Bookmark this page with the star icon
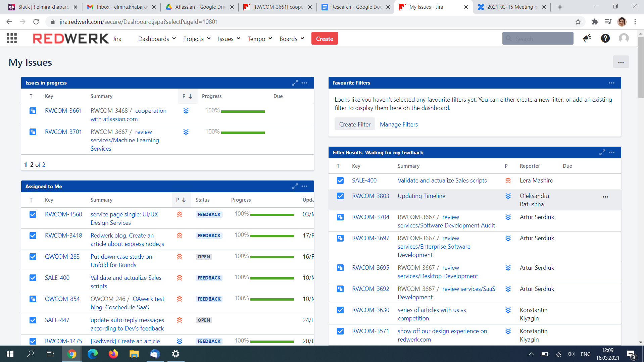The image size is (644, 362). tap(578, 22)
